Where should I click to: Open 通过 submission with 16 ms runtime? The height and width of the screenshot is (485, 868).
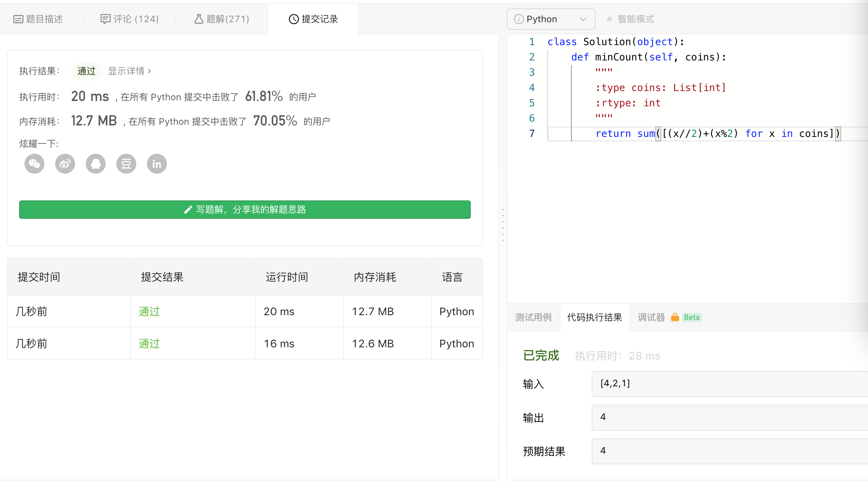coord(149,343)
